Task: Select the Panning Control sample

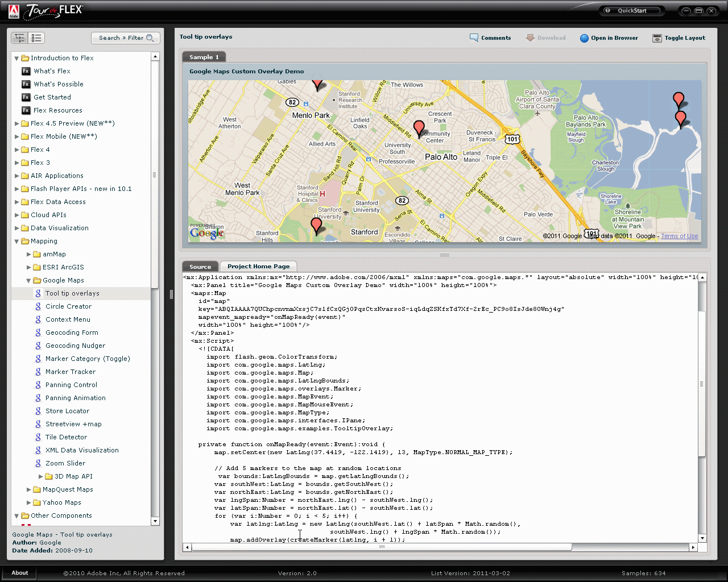Action: 71,385
